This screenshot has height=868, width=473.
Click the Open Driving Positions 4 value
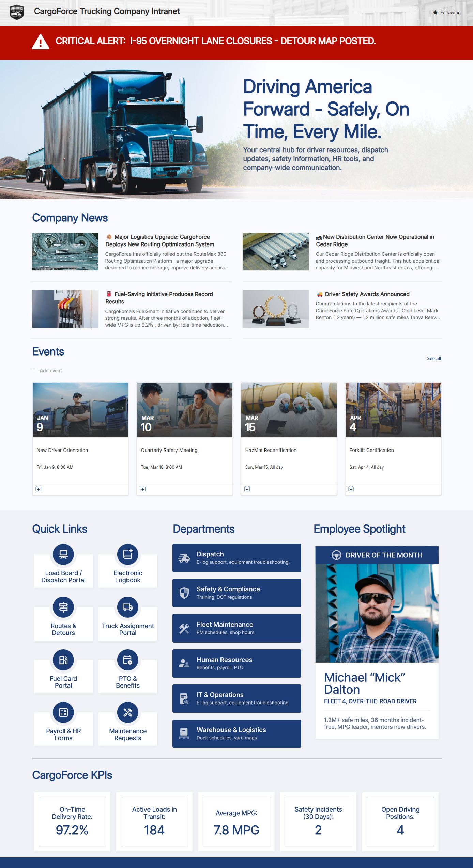tap(400, 830)
